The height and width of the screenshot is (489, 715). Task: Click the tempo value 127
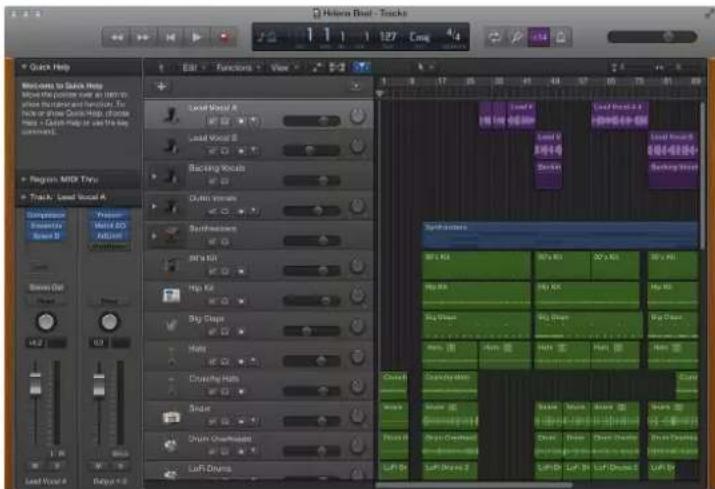coord(388,36)
